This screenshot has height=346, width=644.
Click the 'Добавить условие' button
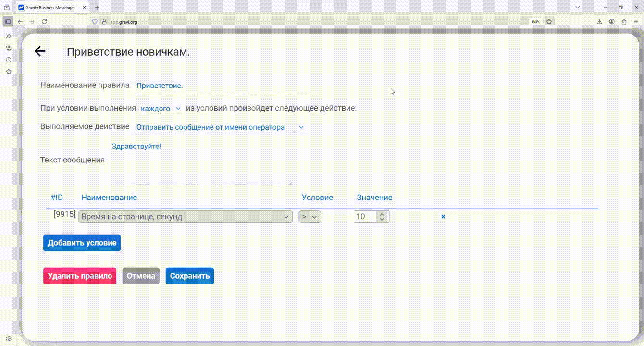point(82,243)
